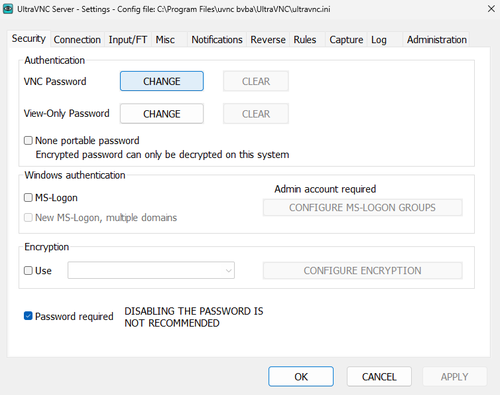
Task: Open the encryption plugin dropdown
Action: tap(151, 270)
